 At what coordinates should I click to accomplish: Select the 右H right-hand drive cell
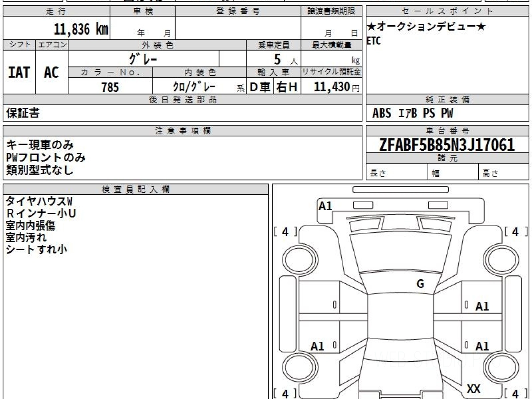(x=287, y=87)
